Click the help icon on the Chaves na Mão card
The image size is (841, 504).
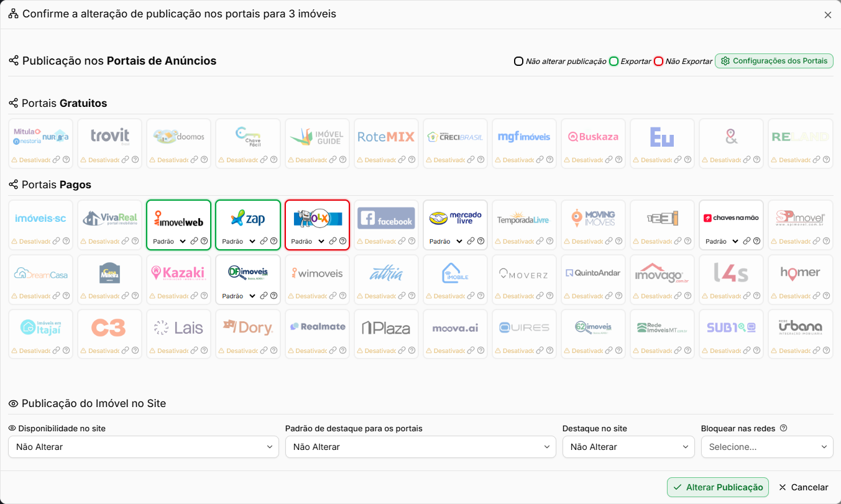757,241
